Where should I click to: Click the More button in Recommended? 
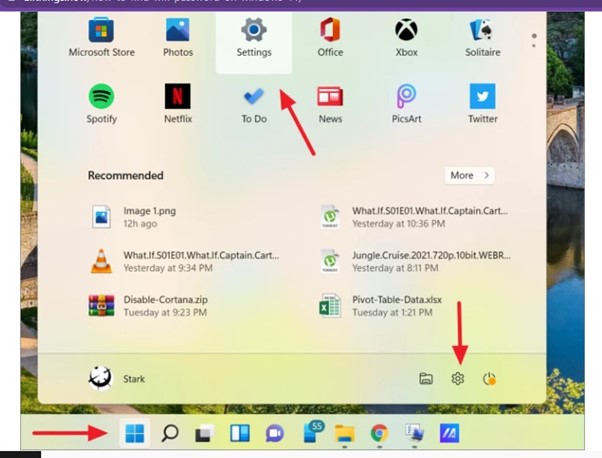469,175
